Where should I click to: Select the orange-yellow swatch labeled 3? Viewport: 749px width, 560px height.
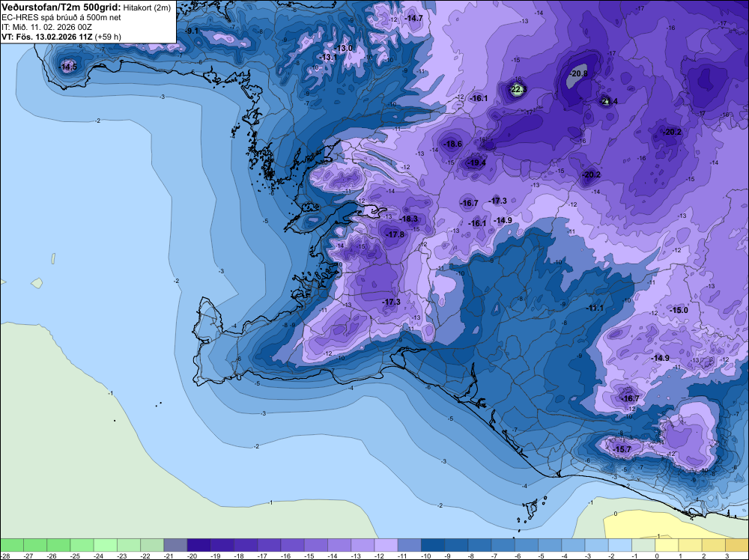click(x=737, y=545)
